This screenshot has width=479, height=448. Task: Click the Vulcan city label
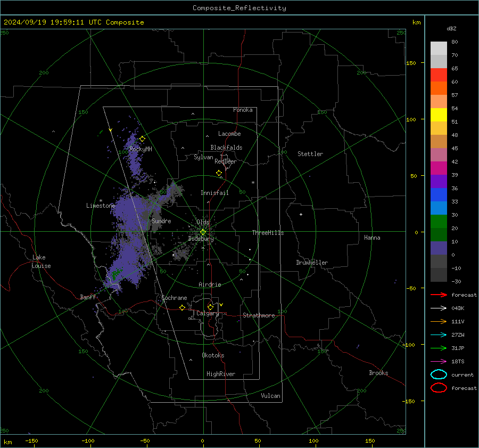[270, 396]
